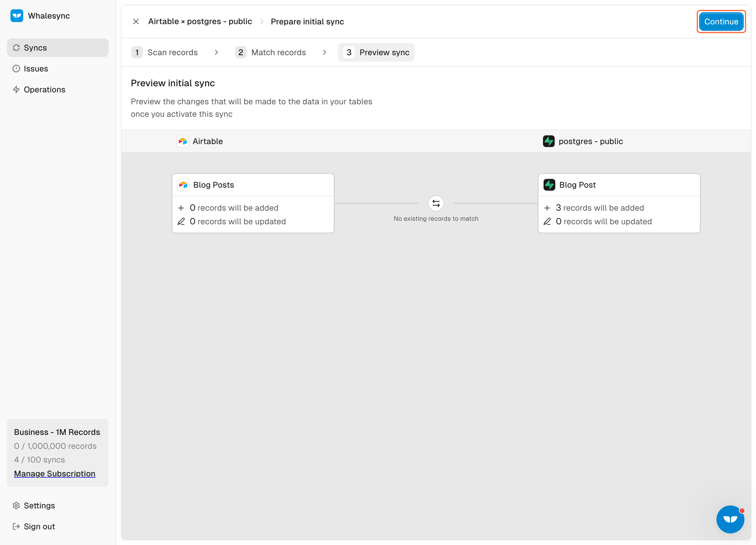Viewport: 756px width, 545px height.
Task: Click the postgres icon on Blog Post card
Action: pos(549,185)
